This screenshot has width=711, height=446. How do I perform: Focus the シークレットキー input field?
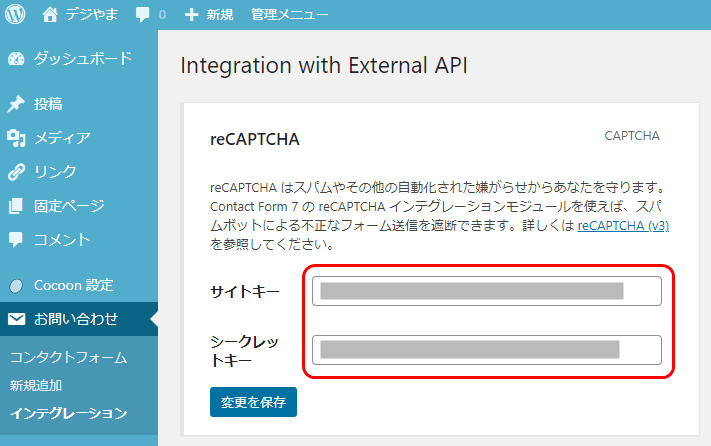(x=487, y=350)
